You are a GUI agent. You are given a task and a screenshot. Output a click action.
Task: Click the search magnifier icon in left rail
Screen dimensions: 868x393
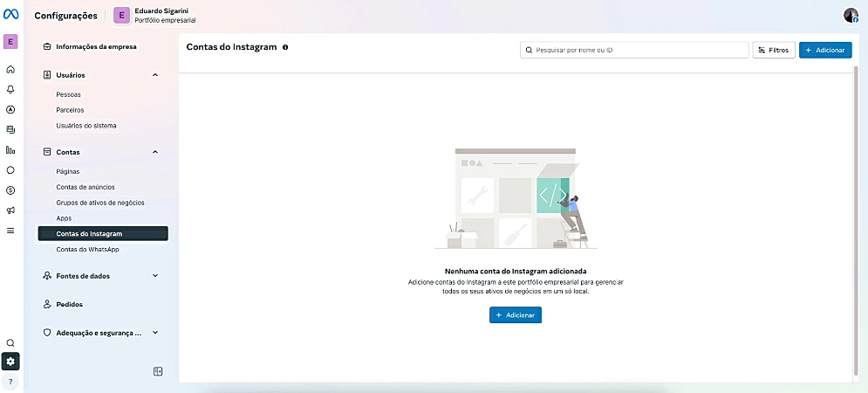tap(10, 343)
